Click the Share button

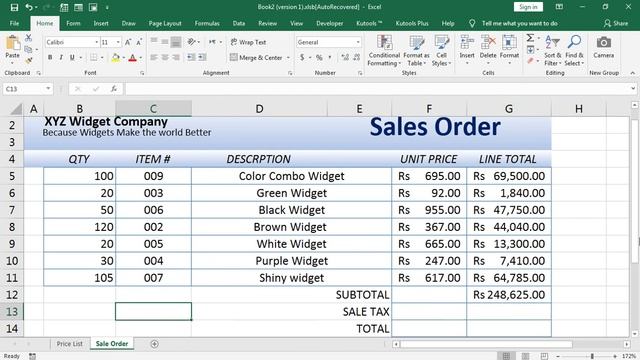[616, 23]
